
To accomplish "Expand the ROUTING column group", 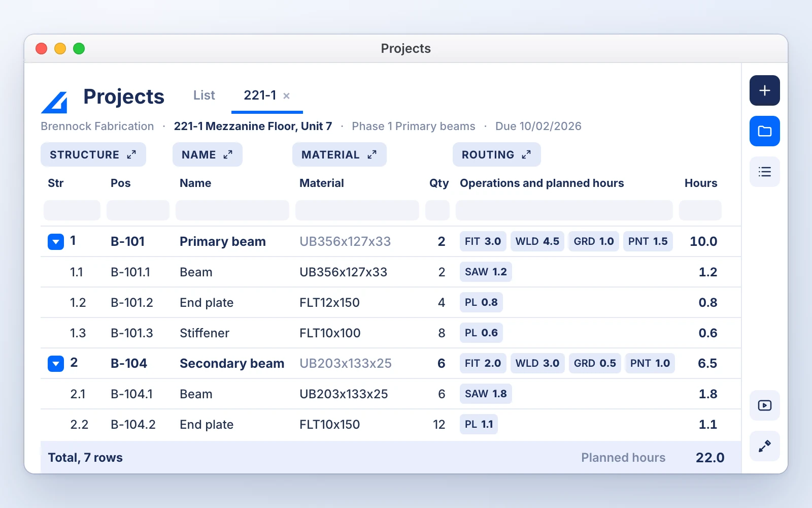I will click(496, 154).
